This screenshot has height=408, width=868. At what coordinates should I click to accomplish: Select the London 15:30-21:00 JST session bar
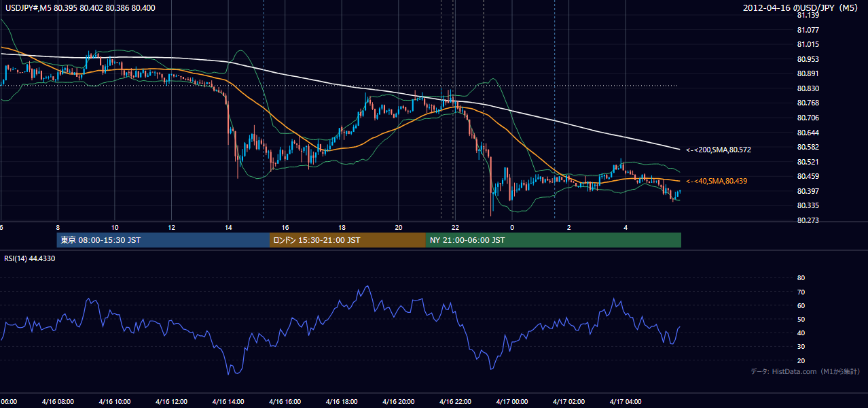pos(348,240)
